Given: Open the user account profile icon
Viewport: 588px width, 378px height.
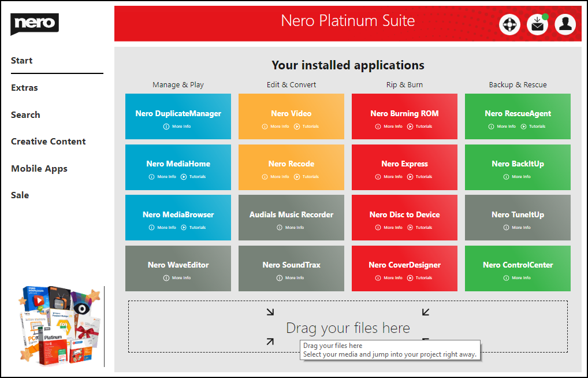Looking at the screenshot, I should coord(565,24).
